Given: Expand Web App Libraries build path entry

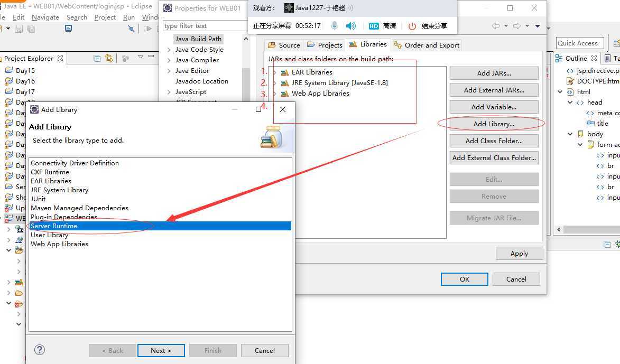Looking at the screenshot, I should pyautogui.click(x=275, y=94).
